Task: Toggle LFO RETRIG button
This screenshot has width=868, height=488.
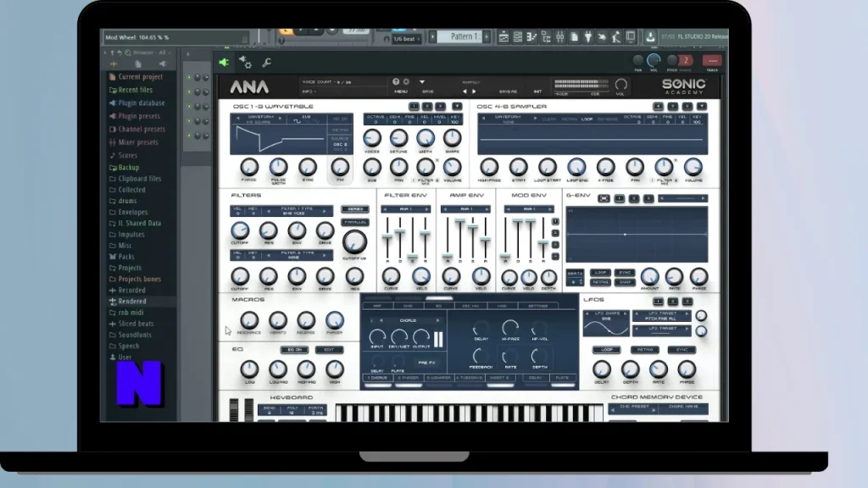Action: [645, 350]
